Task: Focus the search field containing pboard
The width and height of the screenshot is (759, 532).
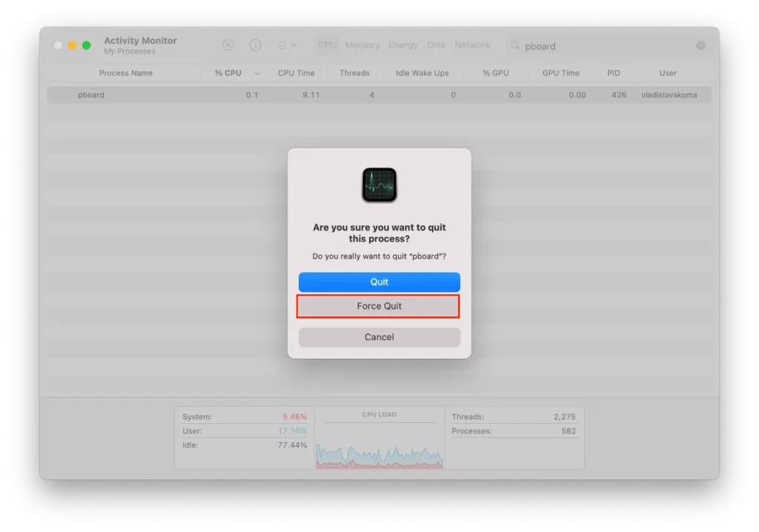Action: pos(608,46)
